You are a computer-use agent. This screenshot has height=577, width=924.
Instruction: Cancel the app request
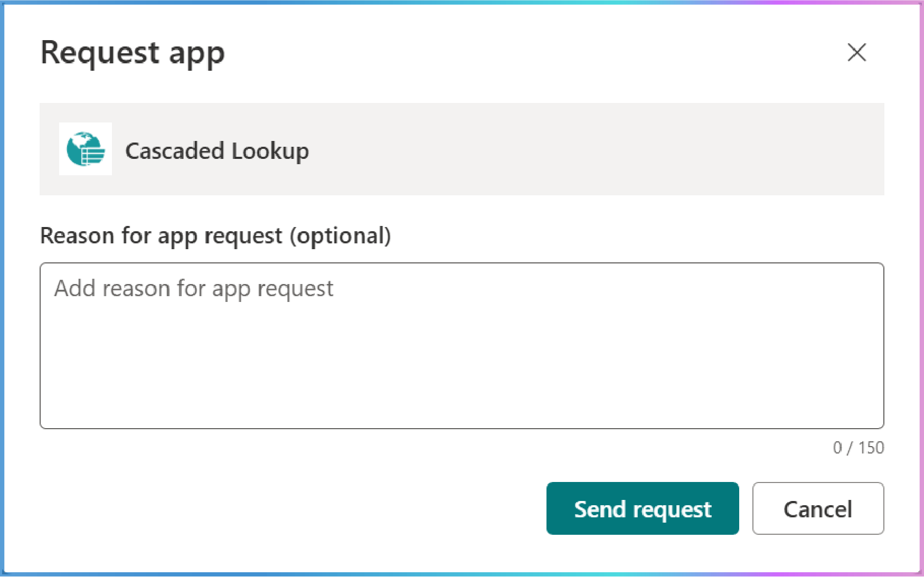click(818, 508)
